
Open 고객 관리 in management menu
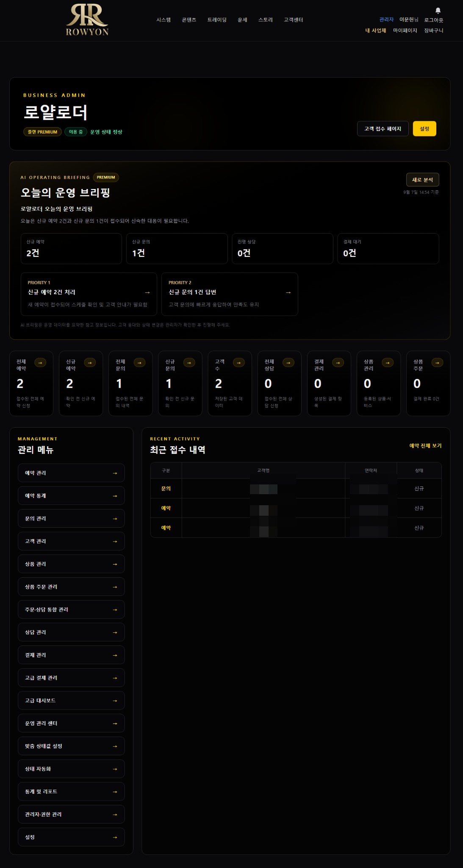tap(71, 541)
